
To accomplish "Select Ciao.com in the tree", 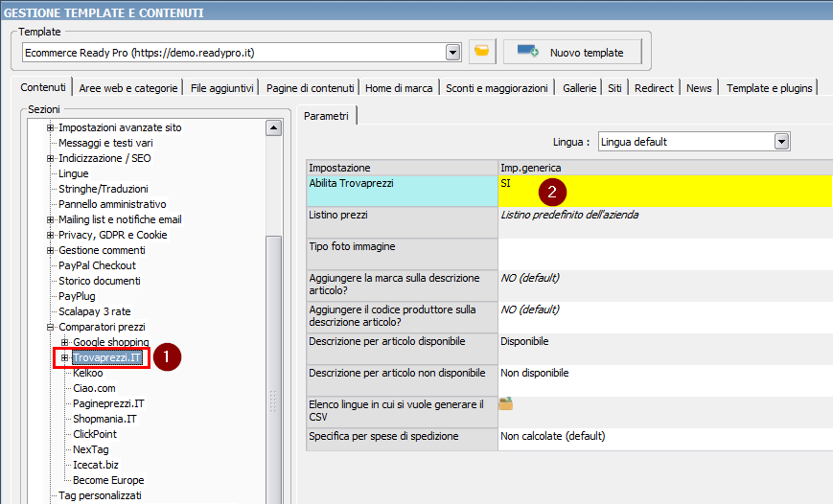I will 94,388.
